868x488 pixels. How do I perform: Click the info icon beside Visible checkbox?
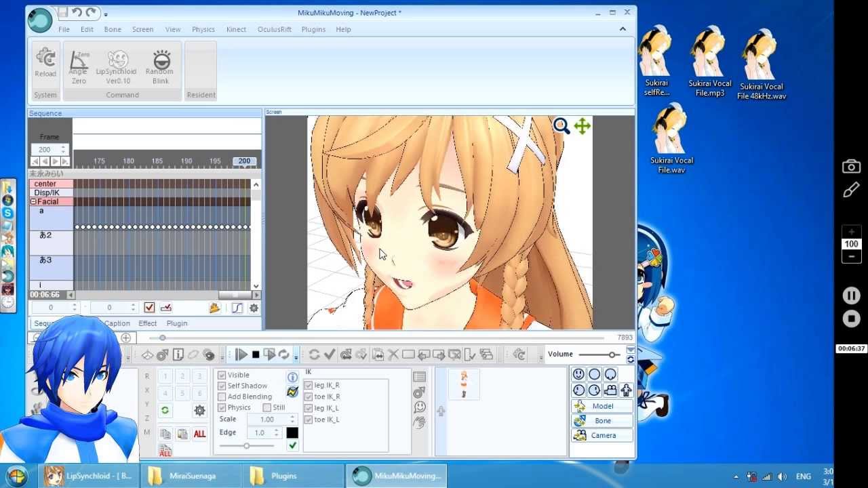pos(292,378)
